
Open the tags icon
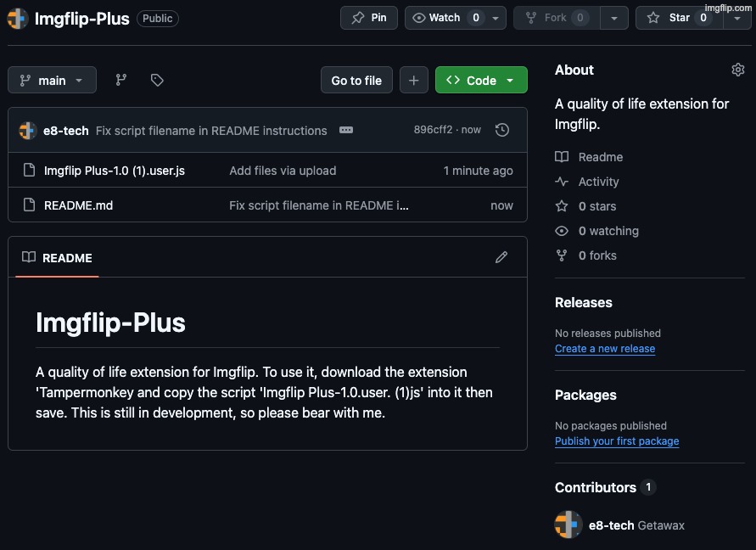tap(157, 80)
